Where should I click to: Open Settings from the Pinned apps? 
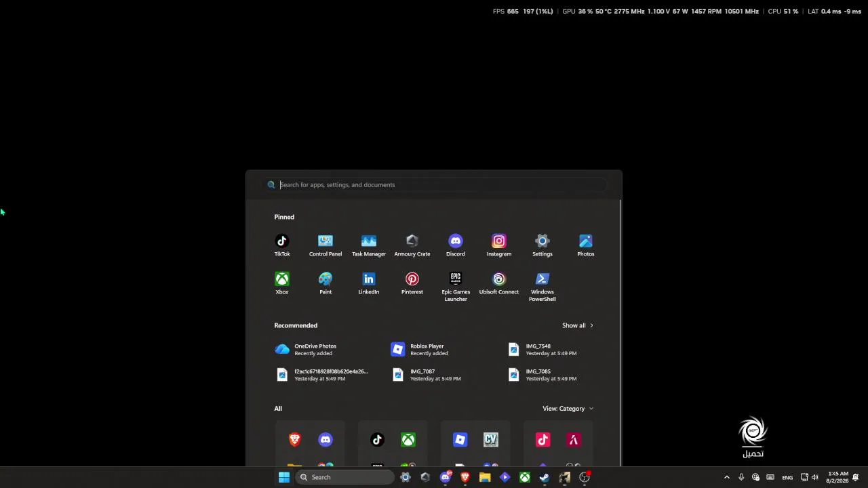coord(542,245)
